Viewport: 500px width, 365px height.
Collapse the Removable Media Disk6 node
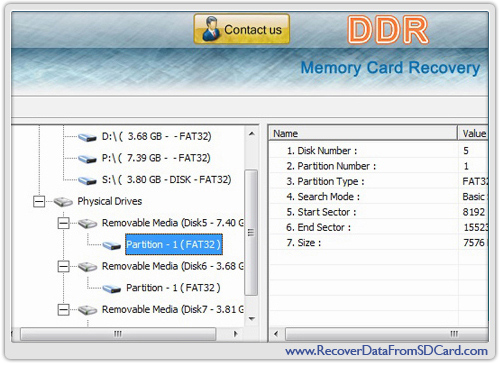(63, 266)
